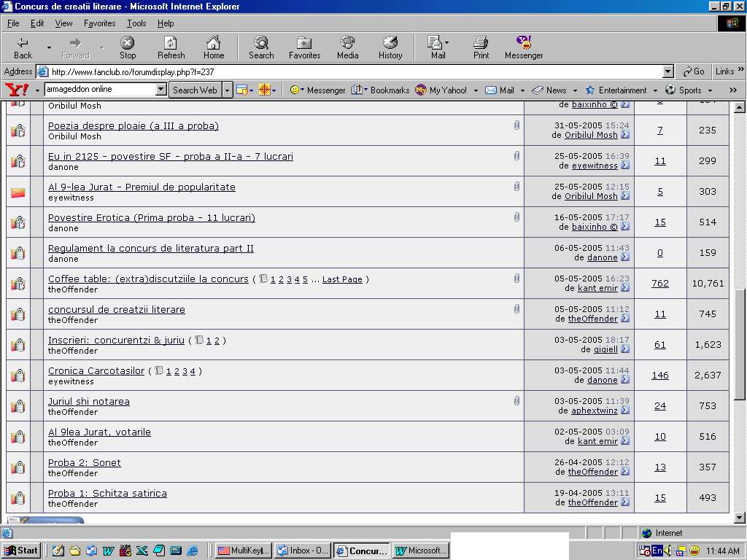
Task: Launch Messenger from the IE toolbar
Action: pos(524,48)
